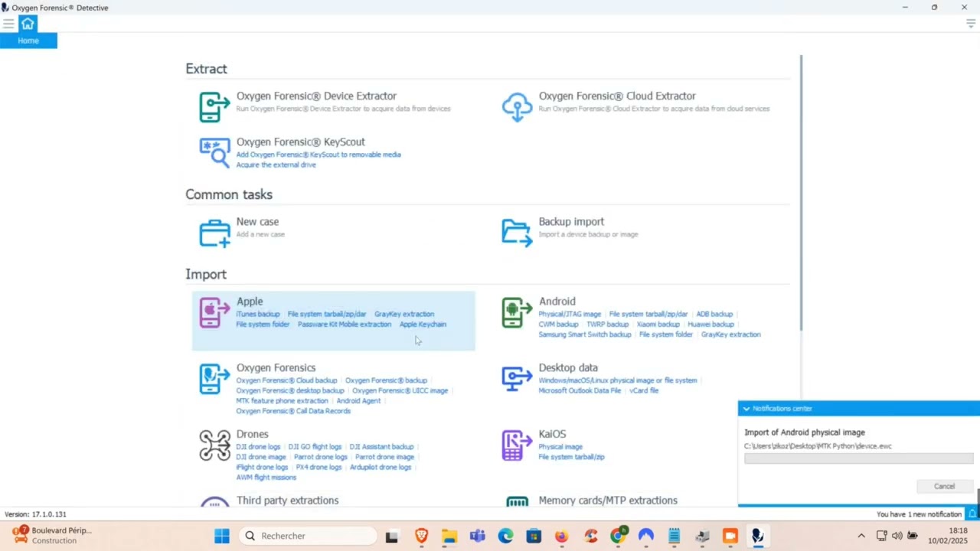Click 'You have 1 new notification' text
This screenshot has height=551, width=980.
919,514
